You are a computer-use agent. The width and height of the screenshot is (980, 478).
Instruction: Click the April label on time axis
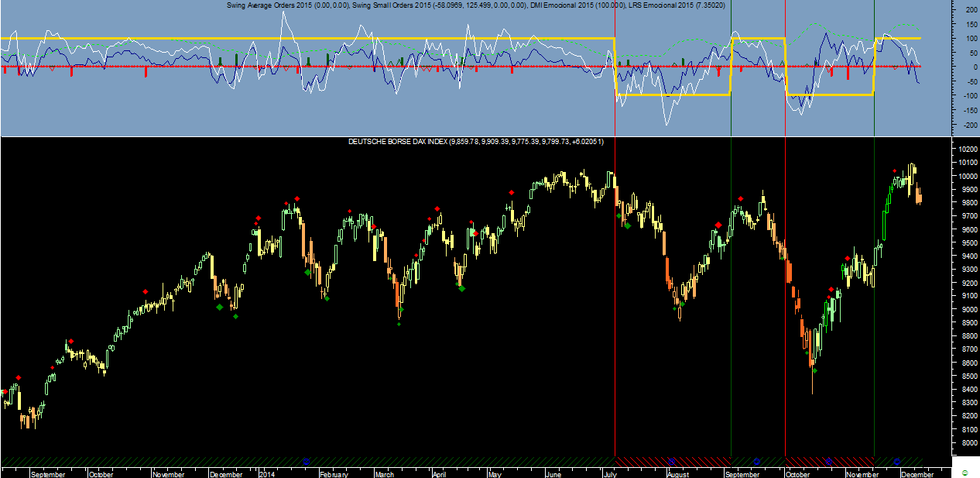(x=439, y=474)
